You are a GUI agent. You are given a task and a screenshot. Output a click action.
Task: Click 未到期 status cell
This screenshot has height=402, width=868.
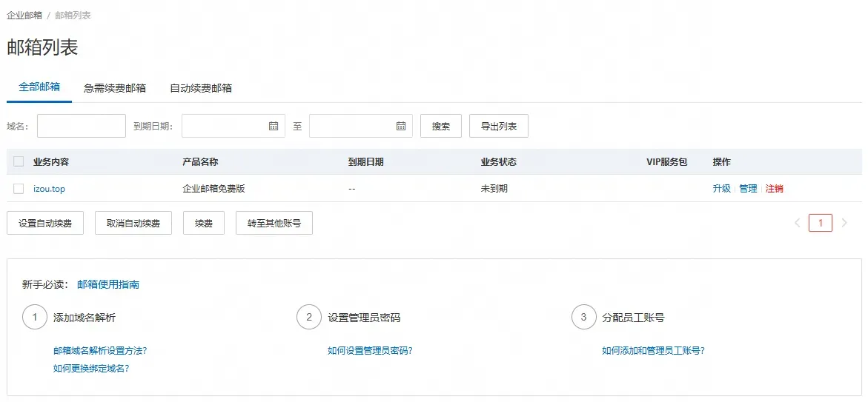(494, 189)
